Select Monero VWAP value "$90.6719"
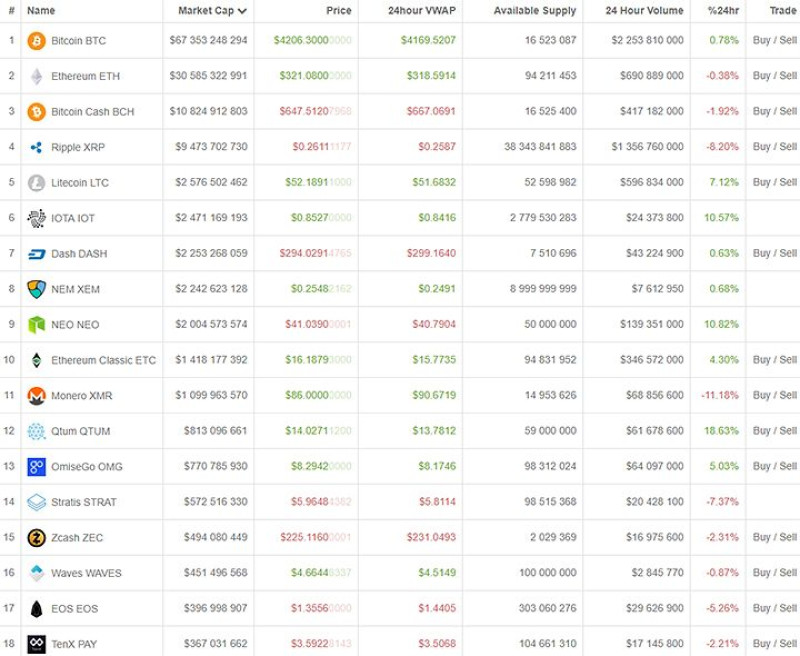 coord(434,395)
